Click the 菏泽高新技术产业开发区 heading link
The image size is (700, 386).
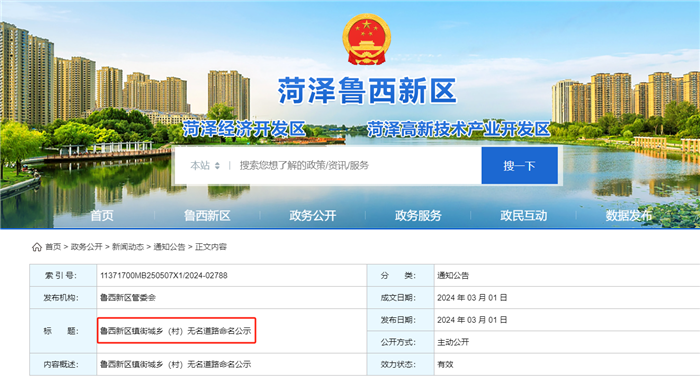(x=458, y=129)
